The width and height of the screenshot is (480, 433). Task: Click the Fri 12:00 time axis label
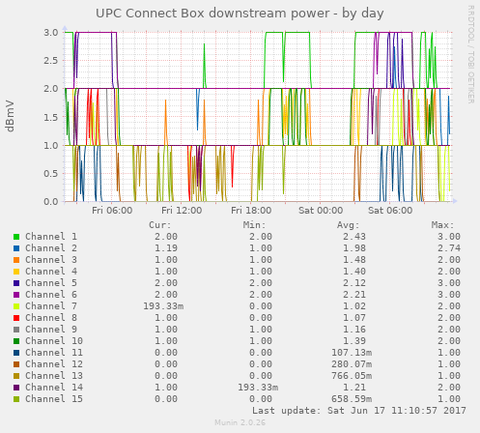(x=182, y=211)
